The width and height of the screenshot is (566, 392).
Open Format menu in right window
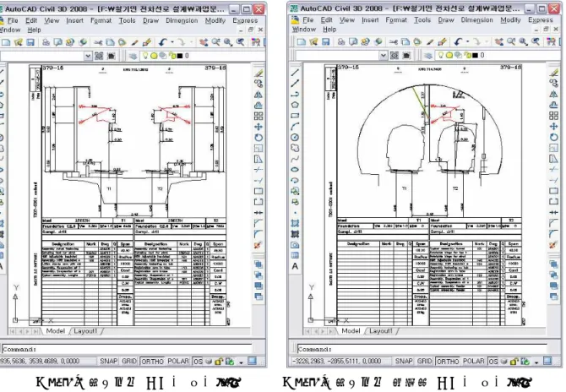pos(396,19)
